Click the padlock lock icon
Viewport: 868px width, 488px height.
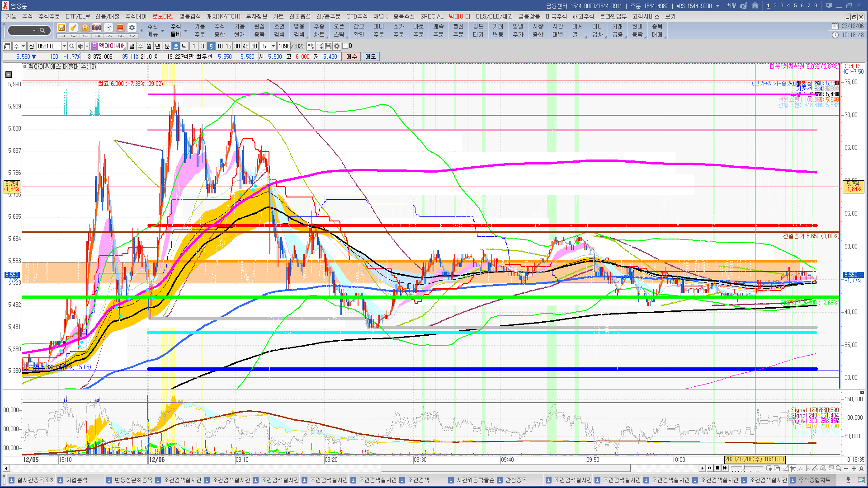(85, 28)
